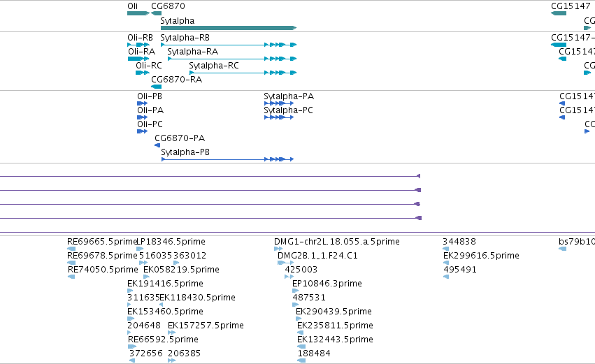Click the Sytalpha-RC transcript label

pos(214,66)
